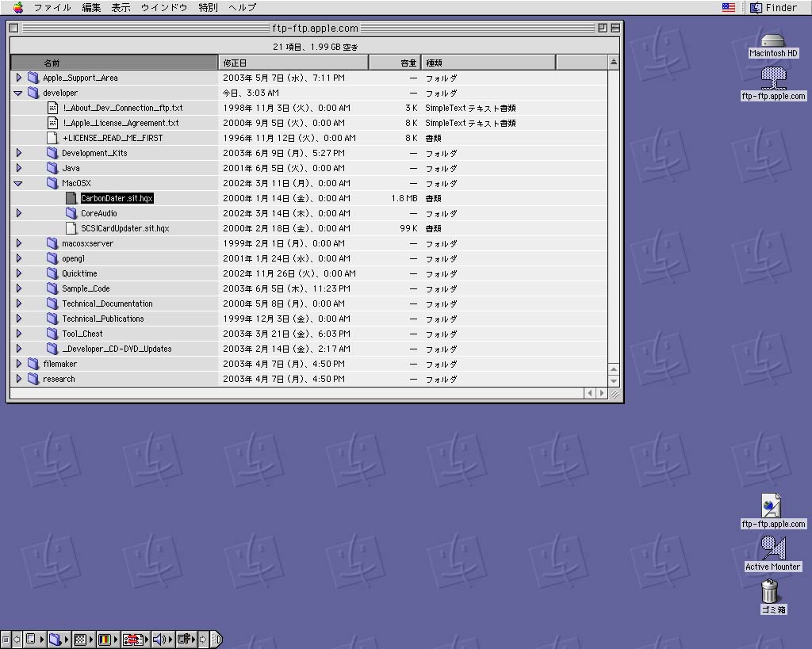Sort the list by 容量 column
The image size is (812, 649).
[395, 63]
